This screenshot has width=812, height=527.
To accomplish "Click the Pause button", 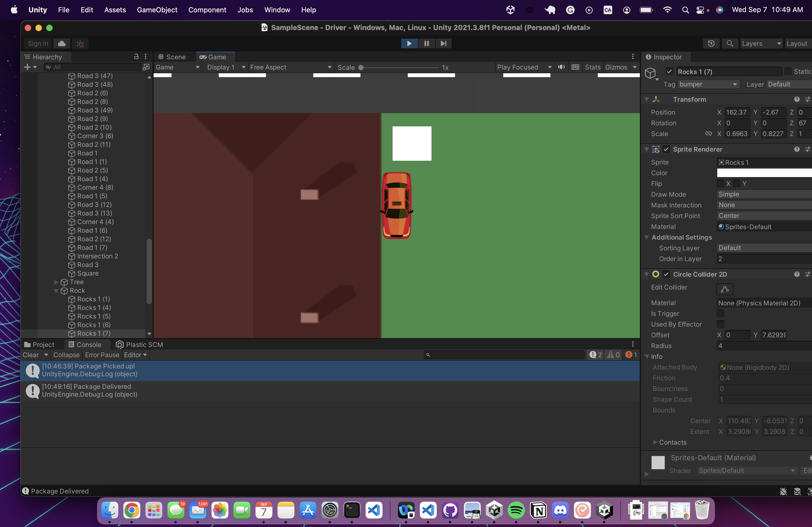I will click(x=426, y=43).
